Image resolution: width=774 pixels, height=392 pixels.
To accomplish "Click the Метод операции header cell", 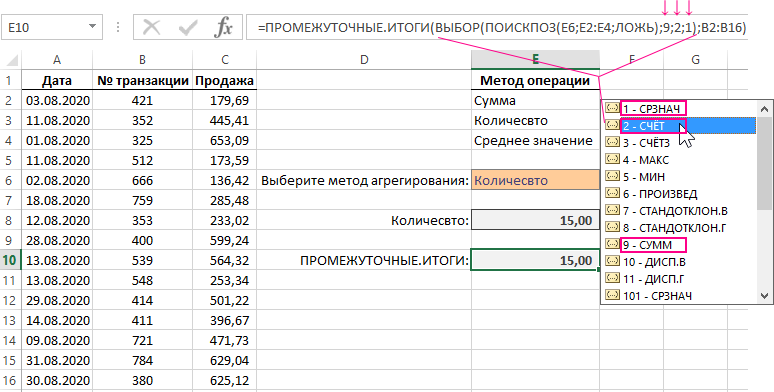I will (536, 80).
